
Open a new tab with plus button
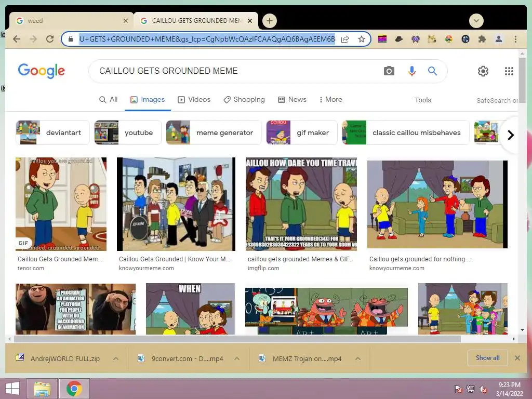pos(270,21)
